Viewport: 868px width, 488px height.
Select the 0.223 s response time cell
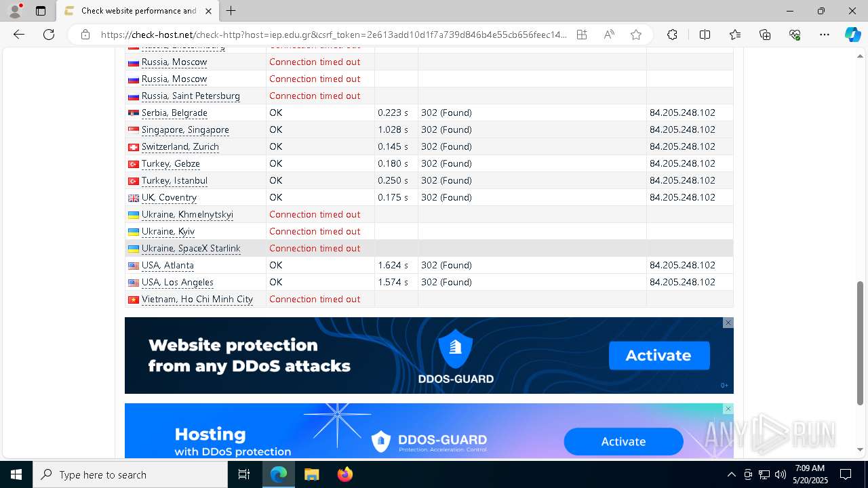(396, 113)
